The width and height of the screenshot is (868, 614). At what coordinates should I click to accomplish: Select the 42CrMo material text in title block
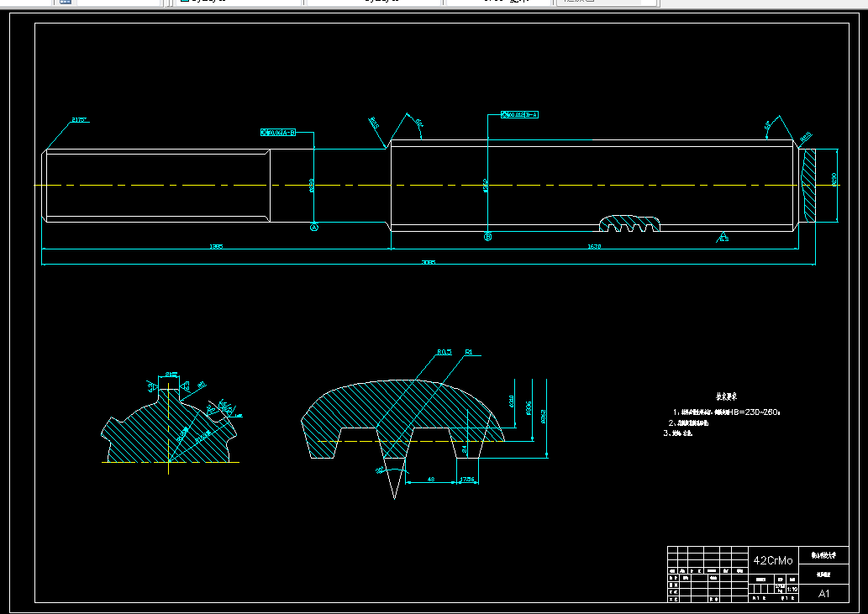tap(773, 560)
